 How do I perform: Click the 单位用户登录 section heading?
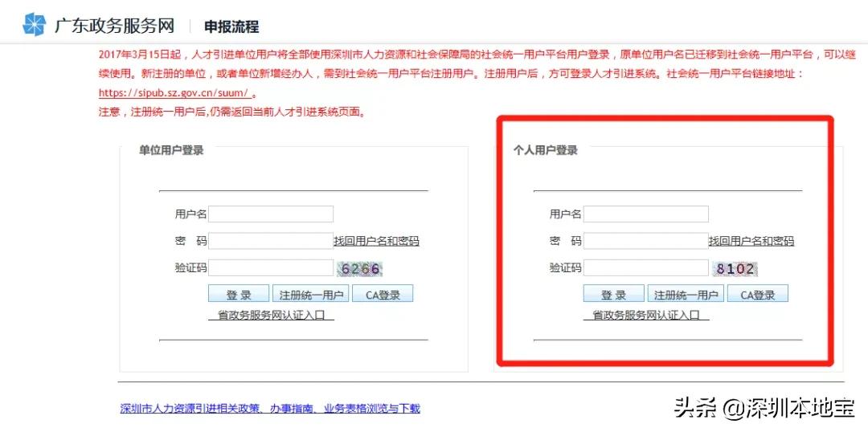(171, 150)
